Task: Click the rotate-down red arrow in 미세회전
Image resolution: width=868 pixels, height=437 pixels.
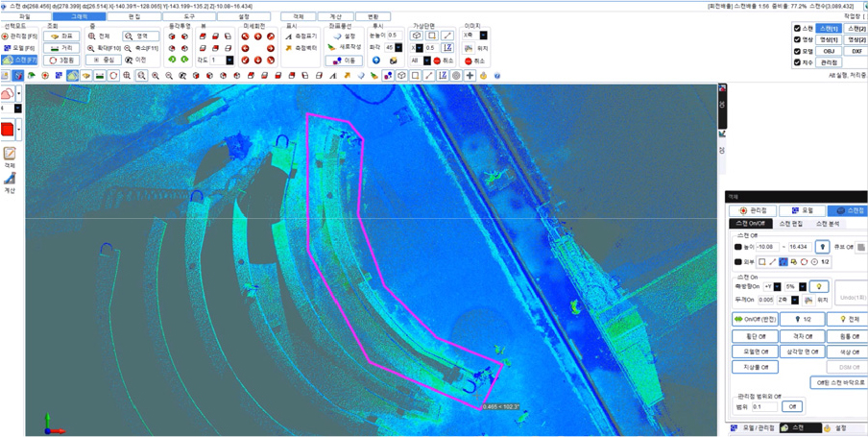Action: (x=257, y=60)
